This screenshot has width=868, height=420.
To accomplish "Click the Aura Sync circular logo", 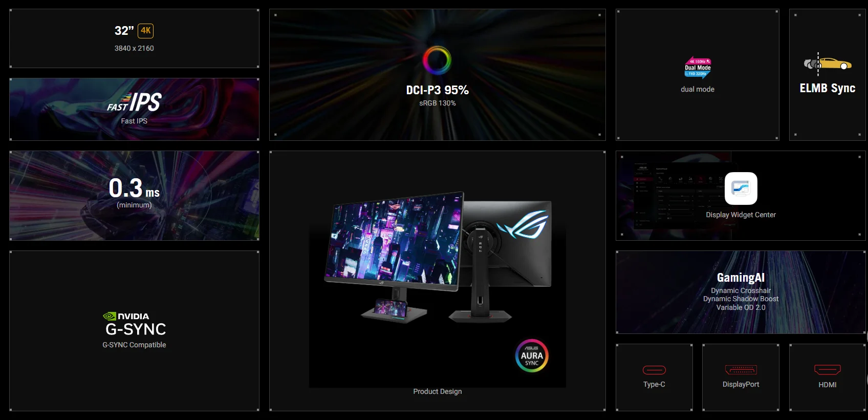I will click(x=532, y=355).
